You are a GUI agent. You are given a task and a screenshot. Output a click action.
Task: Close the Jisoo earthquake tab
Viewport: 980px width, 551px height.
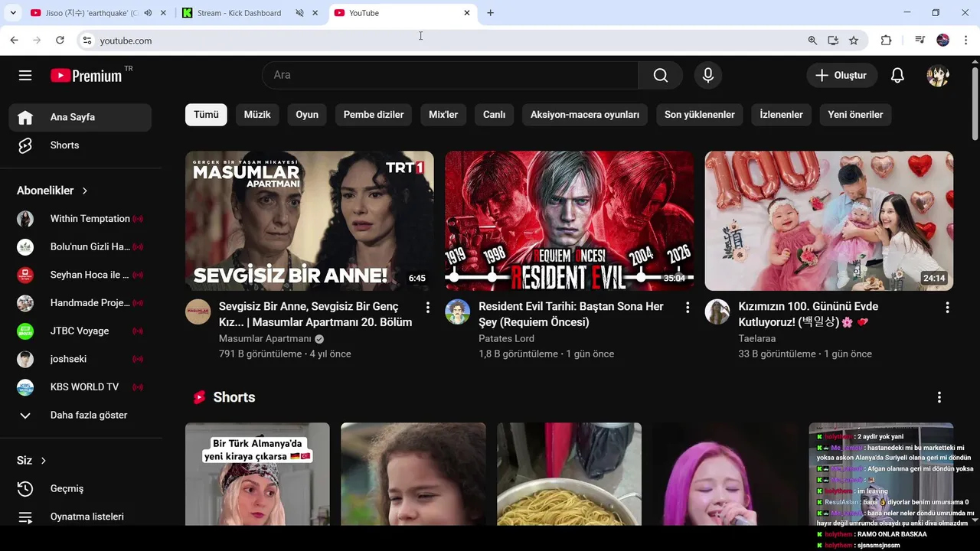click(163, 13)
